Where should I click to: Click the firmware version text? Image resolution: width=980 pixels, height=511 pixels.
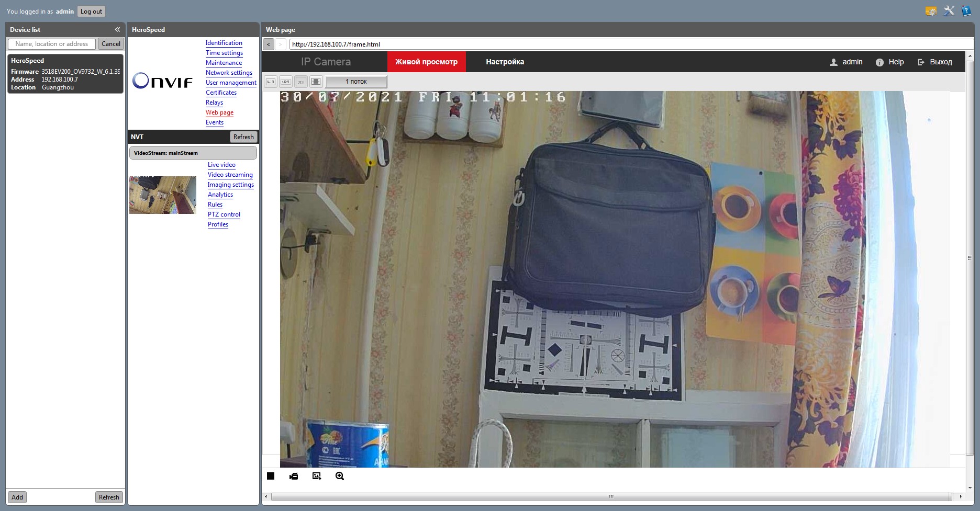tap(81, 72)
